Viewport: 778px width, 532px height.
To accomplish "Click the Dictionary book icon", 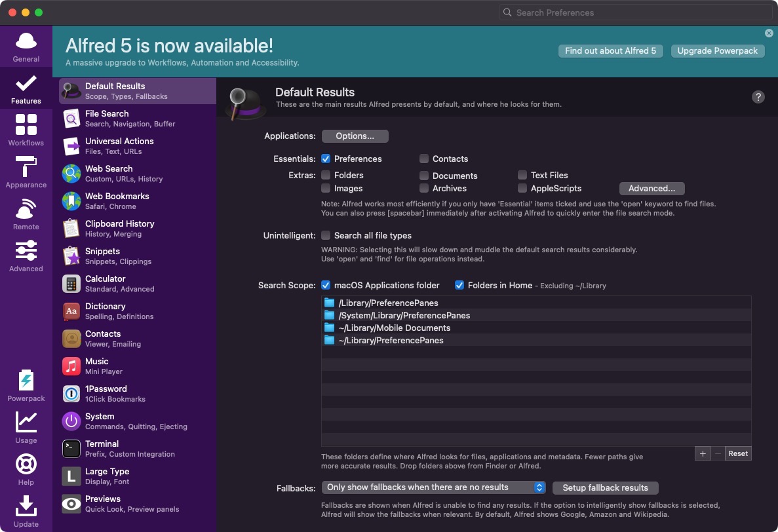I will coord(71,311).
